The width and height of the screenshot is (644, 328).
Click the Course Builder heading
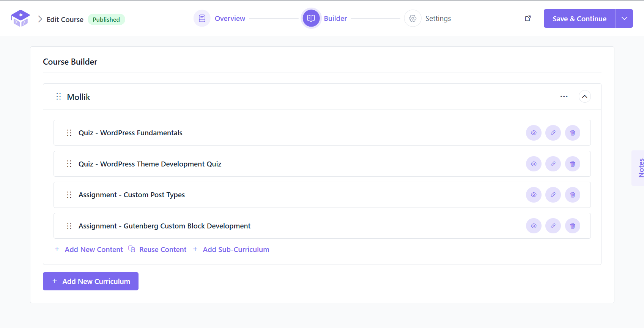click(70, 62)
